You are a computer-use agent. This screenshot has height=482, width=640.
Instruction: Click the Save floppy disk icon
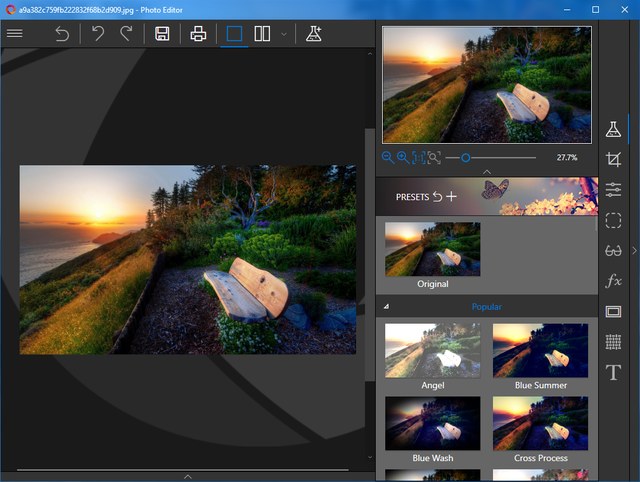(162, 33)
